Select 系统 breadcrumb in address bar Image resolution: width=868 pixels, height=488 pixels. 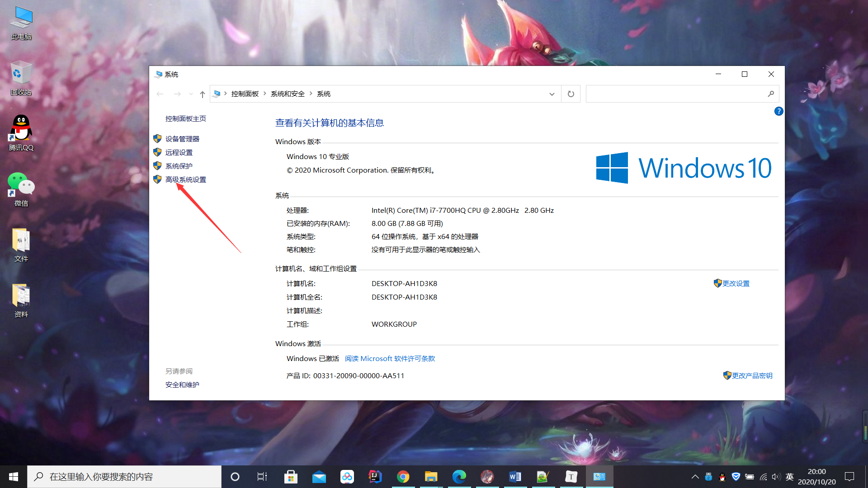[324, 94]
